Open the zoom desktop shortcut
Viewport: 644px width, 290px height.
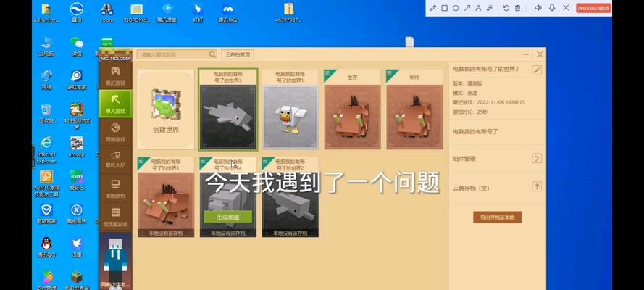point(106,13)
